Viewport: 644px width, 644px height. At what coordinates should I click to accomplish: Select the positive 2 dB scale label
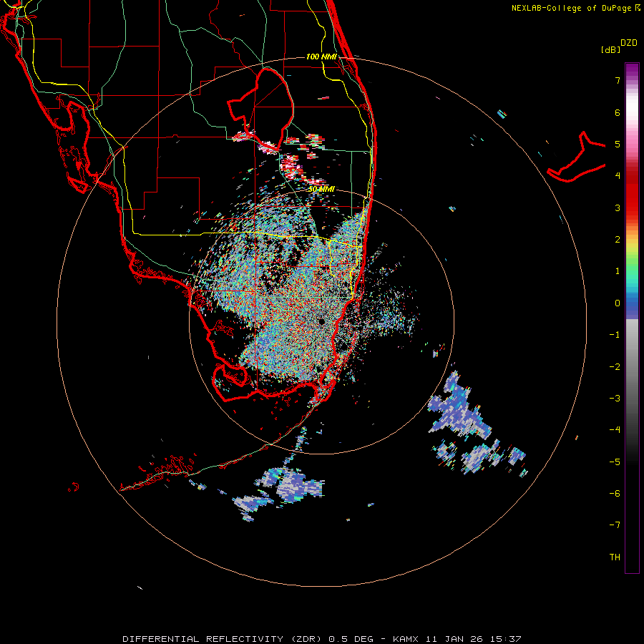coord(618,240)
